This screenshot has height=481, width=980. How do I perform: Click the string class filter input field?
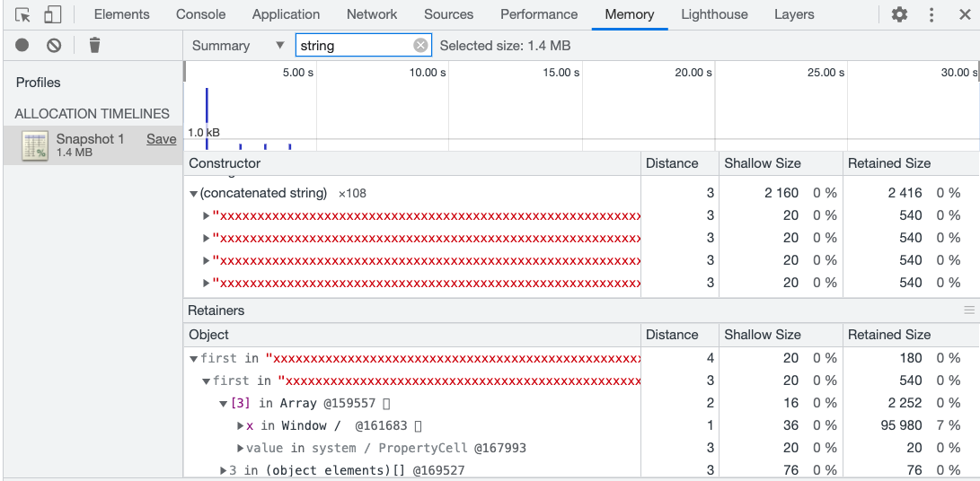tap(354, 46)
